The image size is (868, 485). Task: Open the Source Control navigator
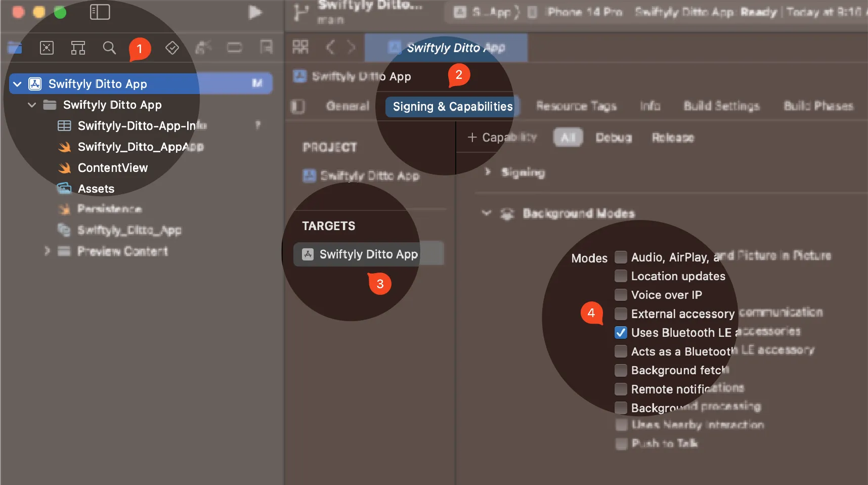(47, 48)
